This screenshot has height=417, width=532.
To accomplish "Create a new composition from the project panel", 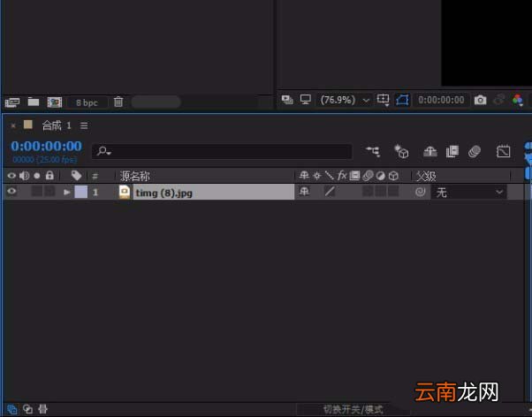I will (55, 102).
